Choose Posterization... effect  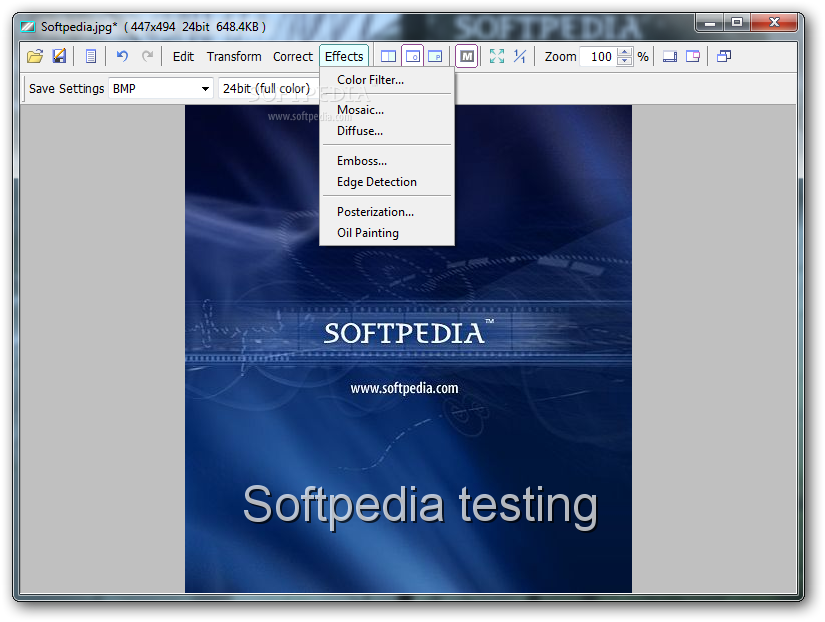tap(387, 212)
